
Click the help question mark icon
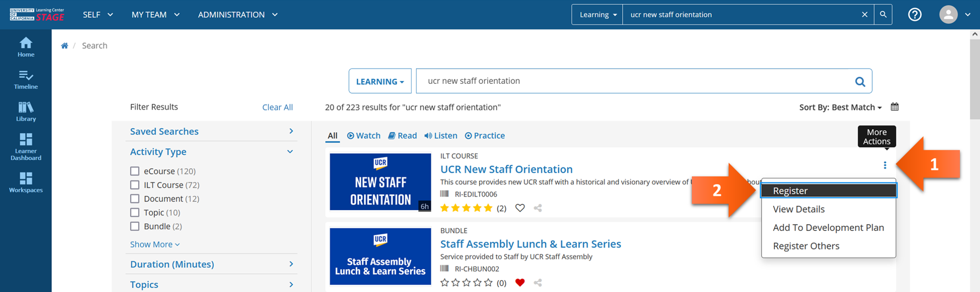click(914, 15)
